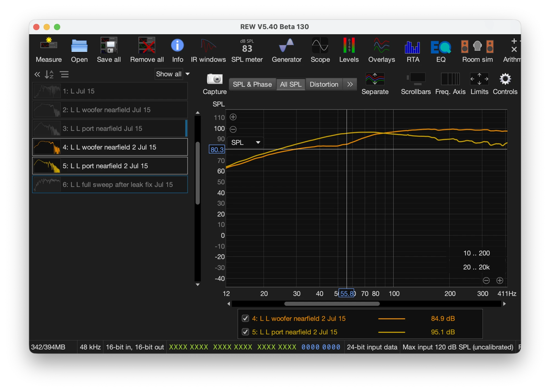Click scroll down arrow on vertical scrollbar
This screenshot has width=550, height=392.
coord(197,285)
